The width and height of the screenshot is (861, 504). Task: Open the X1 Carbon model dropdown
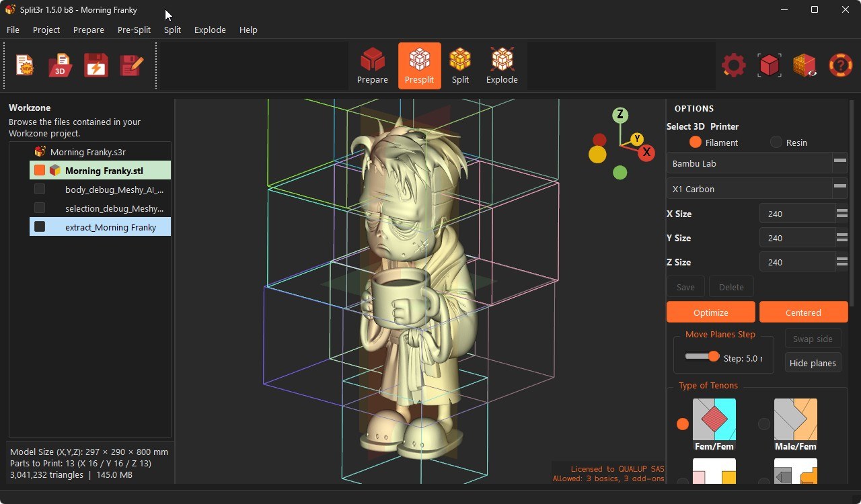[757, 189]
